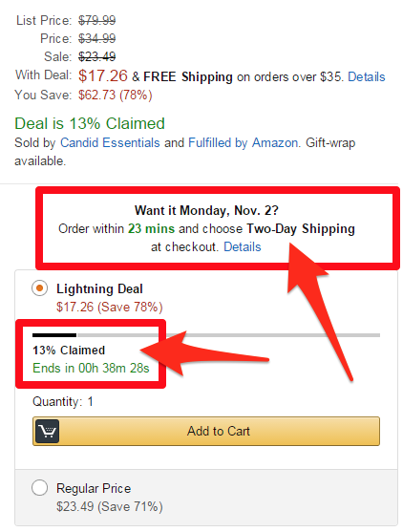Open Details link for free shipping
Image resolution: width=403 pixels, height=532 pixels.
pyautogui.click(x=367, y=77)
